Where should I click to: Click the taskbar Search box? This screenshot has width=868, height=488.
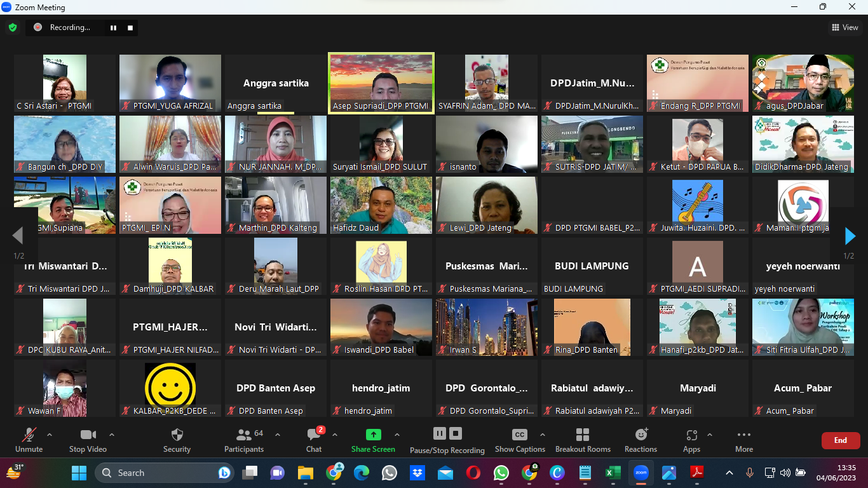(x=165, y=473)
